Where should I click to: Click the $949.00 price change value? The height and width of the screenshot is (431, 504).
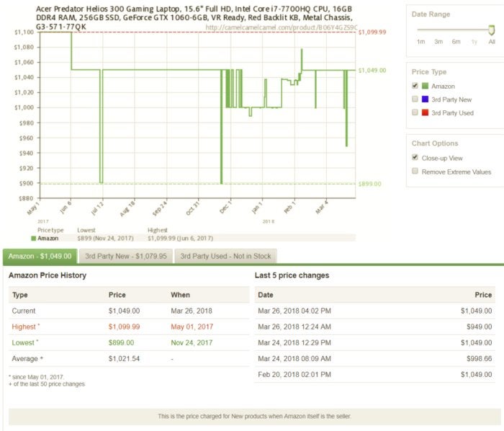[x=480, y=326]
